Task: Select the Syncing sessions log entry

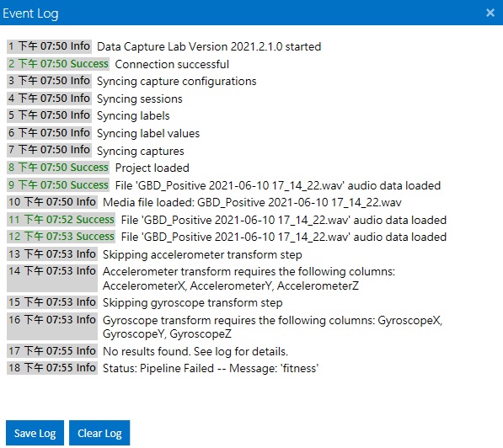Action: point(94,99)
